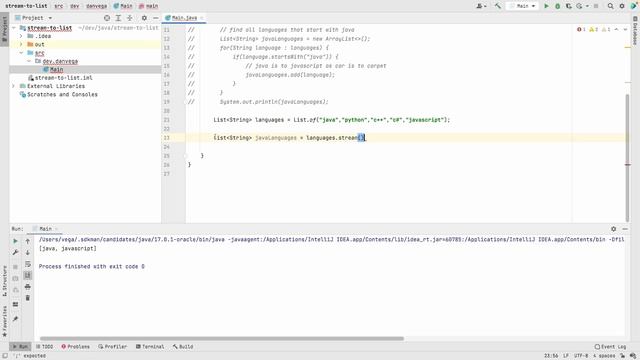Open the Terminal tool window tab
640x360 pixels.
coord(150,347)
